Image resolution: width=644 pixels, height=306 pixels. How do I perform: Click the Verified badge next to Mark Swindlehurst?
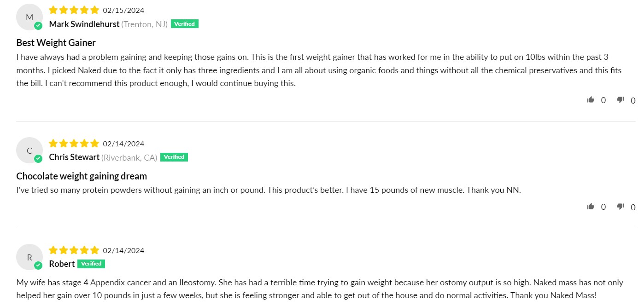coord(185,24)
